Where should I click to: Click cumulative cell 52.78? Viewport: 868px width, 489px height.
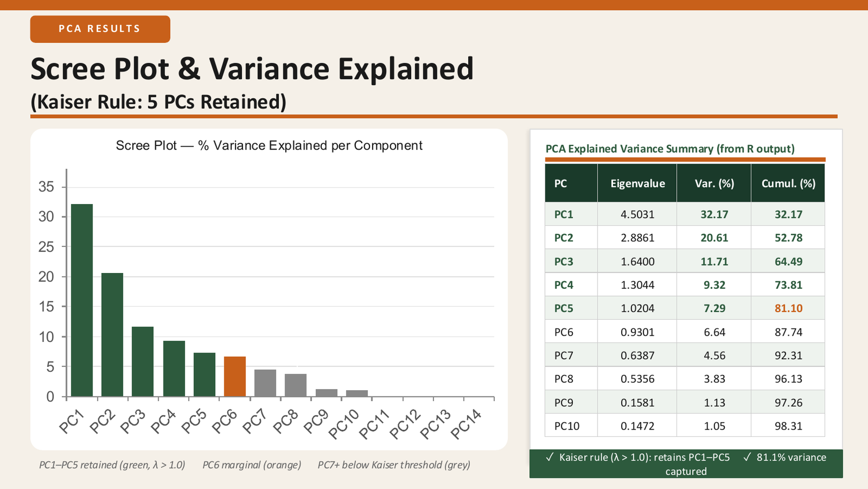pyautogui.click(x=788, y=238)
